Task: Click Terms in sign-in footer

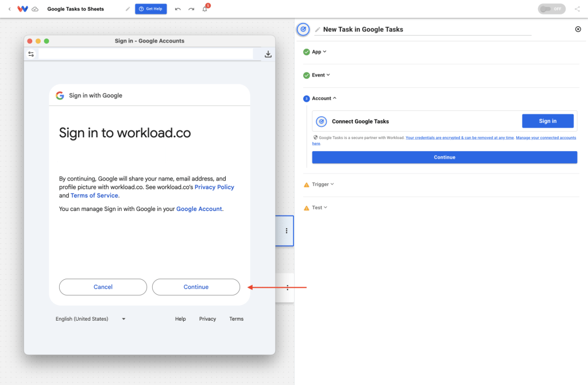Action: (236, 319)
